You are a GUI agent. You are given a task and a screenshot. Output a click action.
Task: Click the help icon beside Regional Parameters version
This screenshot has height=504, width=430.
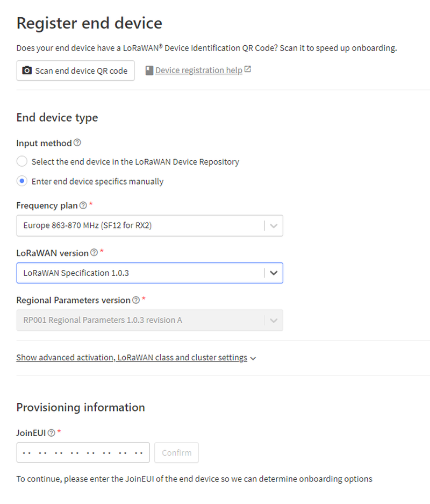pos(136,300)
